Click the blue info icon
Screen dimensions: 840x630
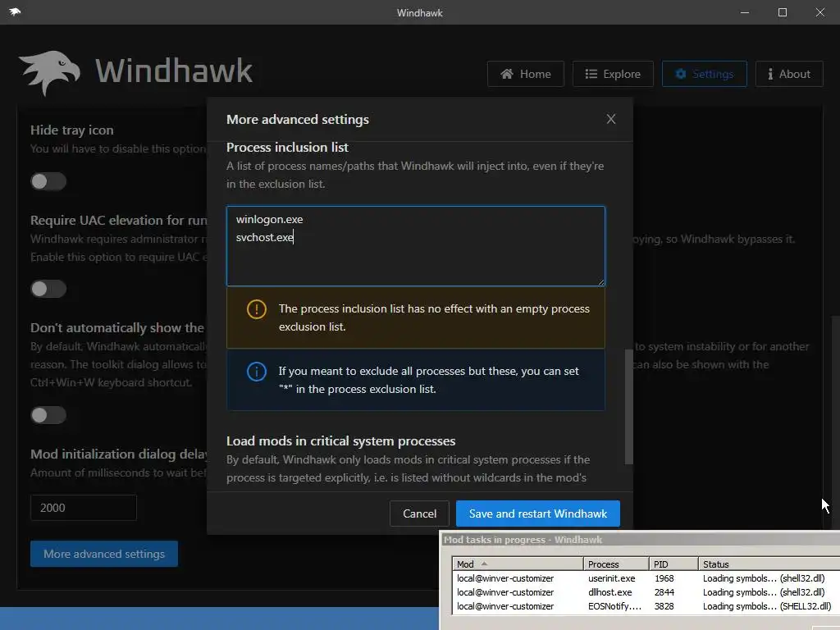point(257,372)
